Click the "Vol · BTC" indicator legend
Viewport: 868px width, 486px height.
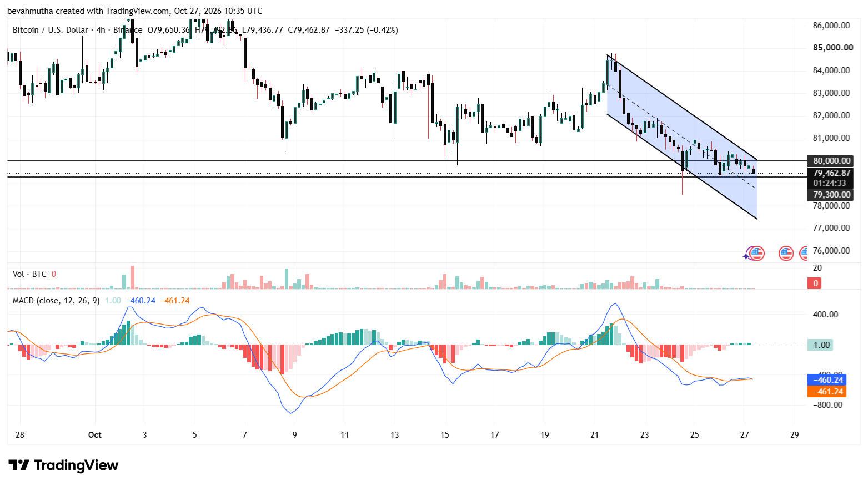click(29, 274)
